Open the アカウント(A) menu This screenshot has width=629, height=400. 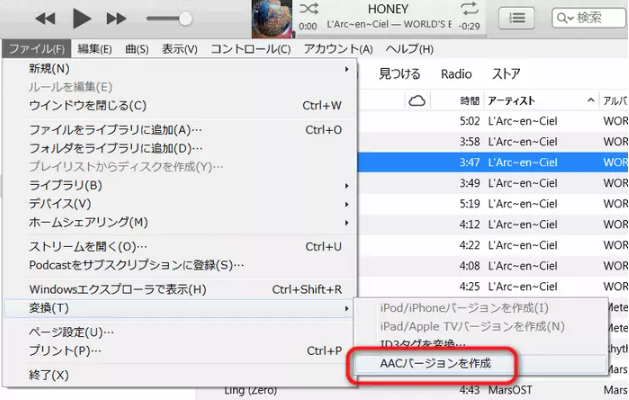pos(338,49)
